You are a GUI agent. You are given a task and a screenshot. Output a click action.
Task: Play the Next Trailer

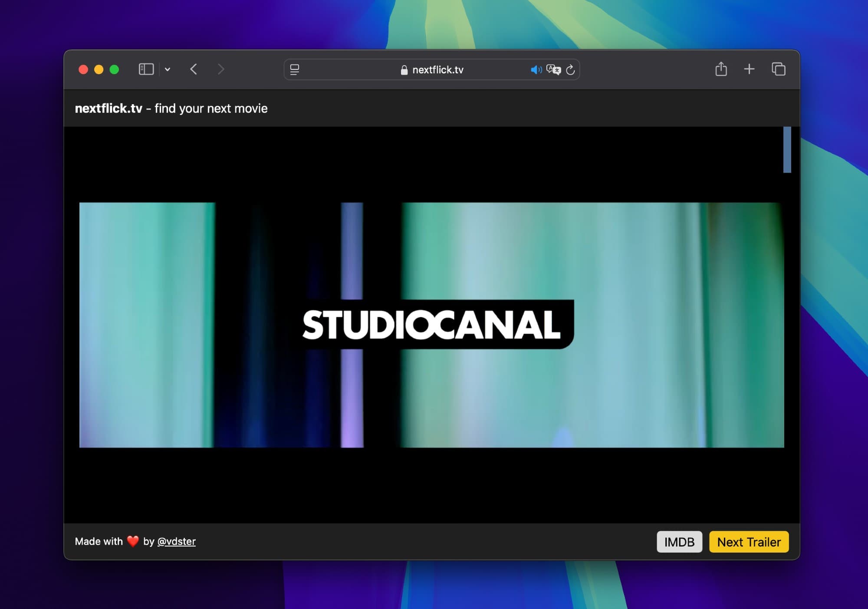pos(749,542)
